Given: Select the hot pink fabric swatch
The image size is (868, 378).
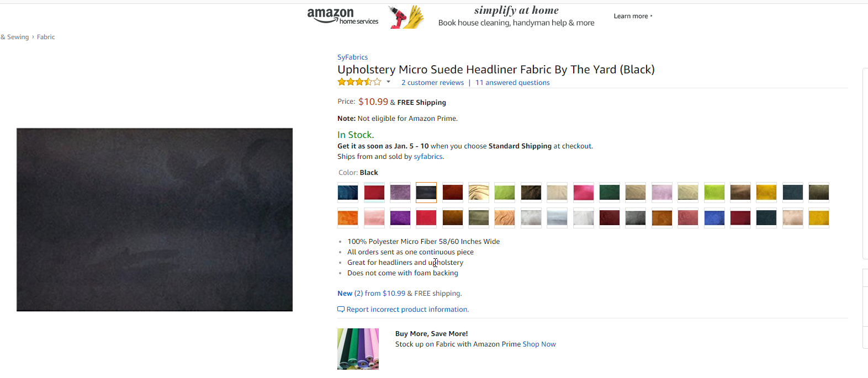Looking at the screenshot, I should [x=583, y=193].
